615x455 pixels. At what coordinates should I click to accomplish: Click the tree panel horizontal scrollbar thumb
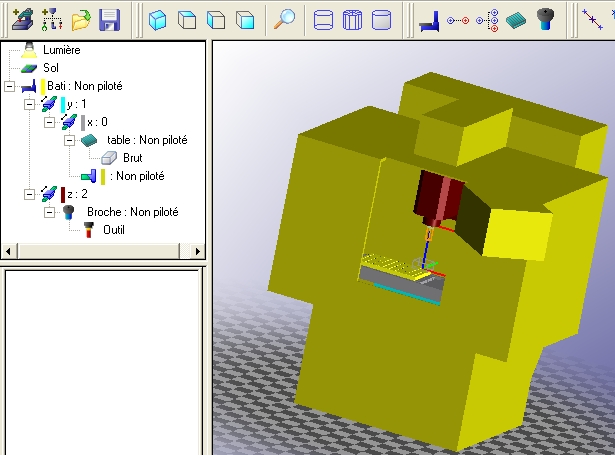[x=98, y=251]
